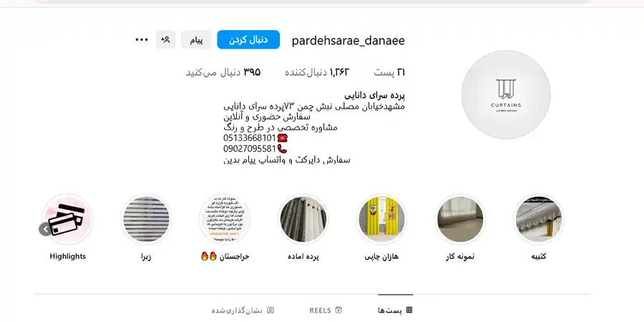Open the پرده اماده story highlight
Image resolution: width=644 pixels, height=322 pixels.
(x=303, y=219)
